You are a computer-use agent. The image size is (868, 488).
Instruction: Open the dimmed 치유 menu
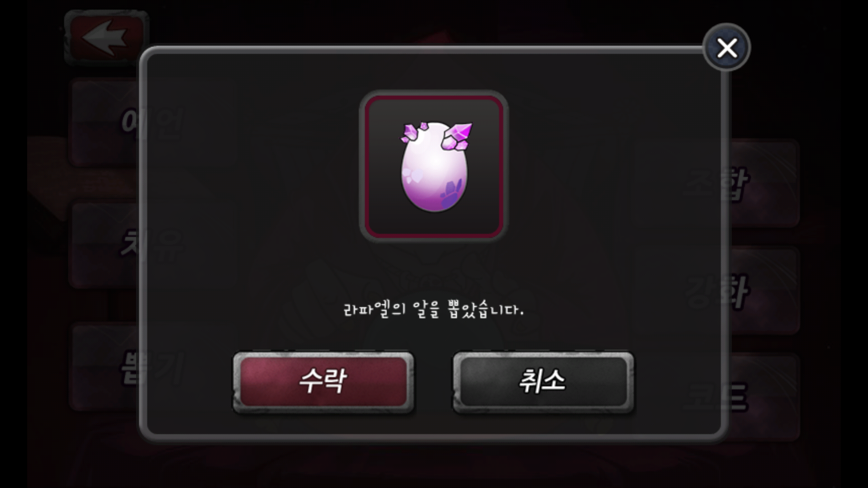coord(105,244)
